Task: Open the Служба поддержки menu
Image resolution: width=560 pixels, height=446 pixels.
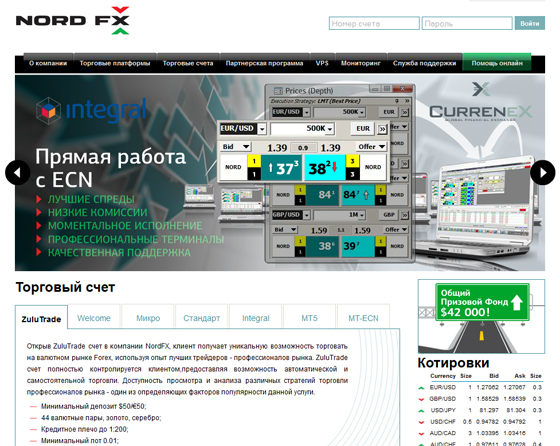Action: click(424, 63)
